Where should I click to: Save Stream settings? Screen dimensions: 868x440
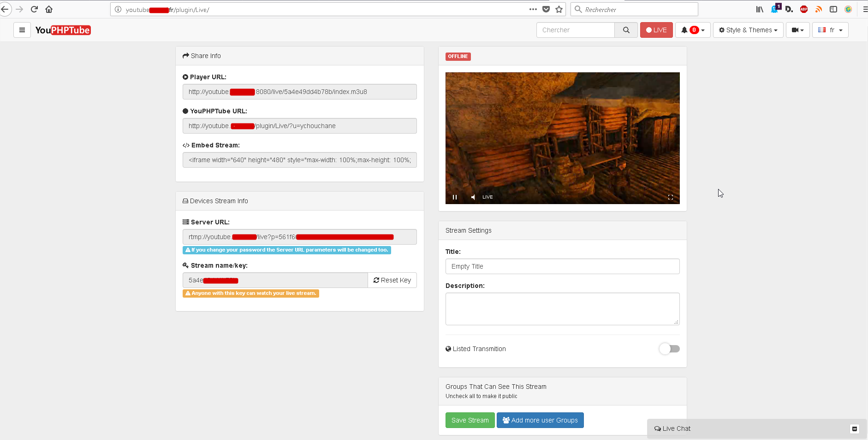(x=470, y=420)
